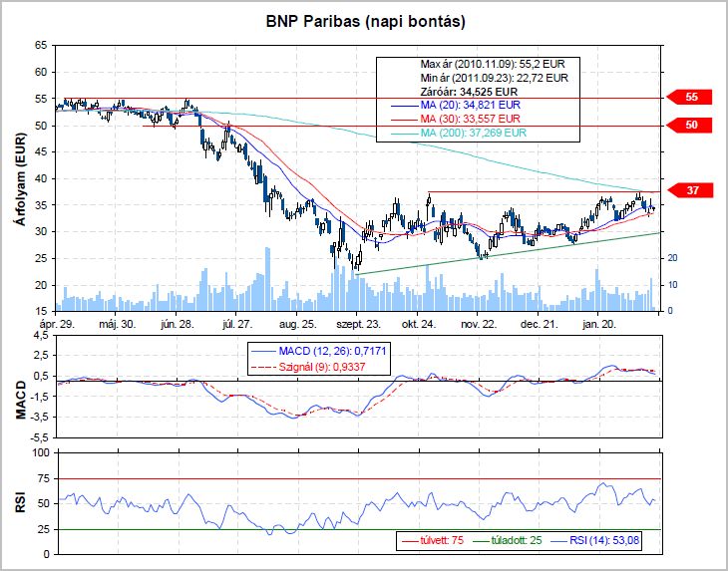
Task: Click the "júl. 27." date label
Action: tap(237, 324)
